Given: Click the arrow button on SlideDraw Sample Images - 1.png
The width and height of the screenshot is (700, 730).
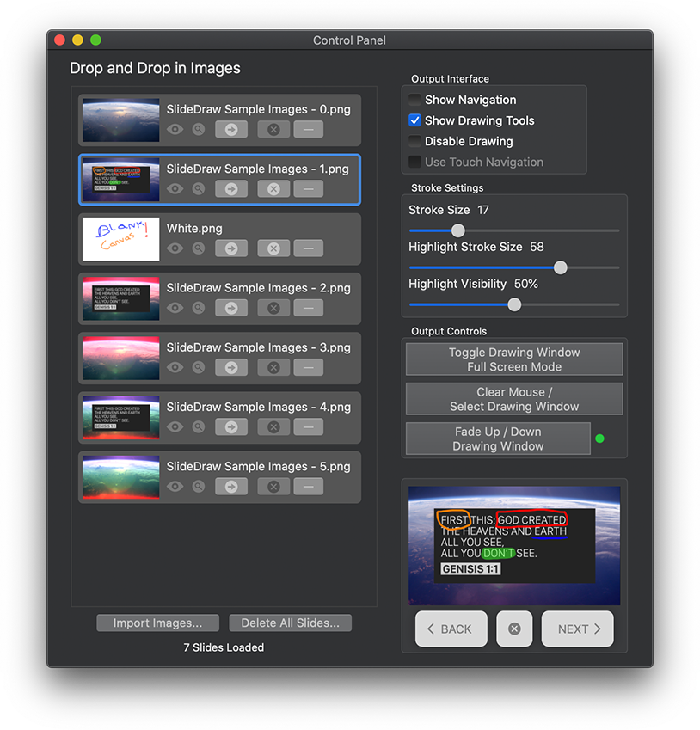Looking at the screenshot, I should (231, 189).
